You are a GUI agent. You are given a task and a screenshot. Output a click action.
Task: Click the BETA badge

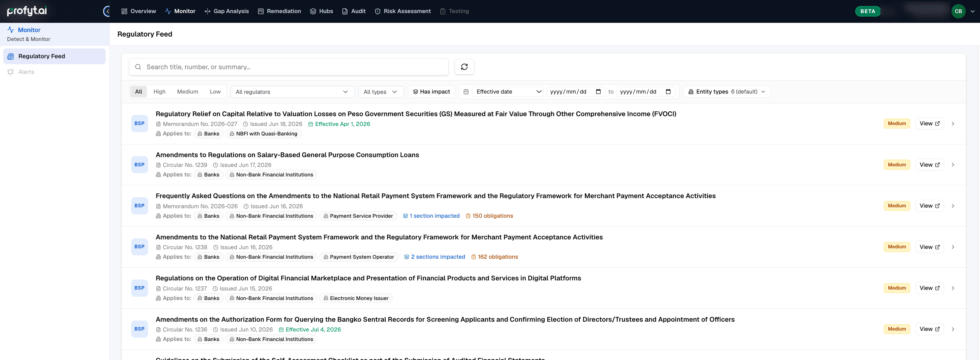tap(867, 11)
